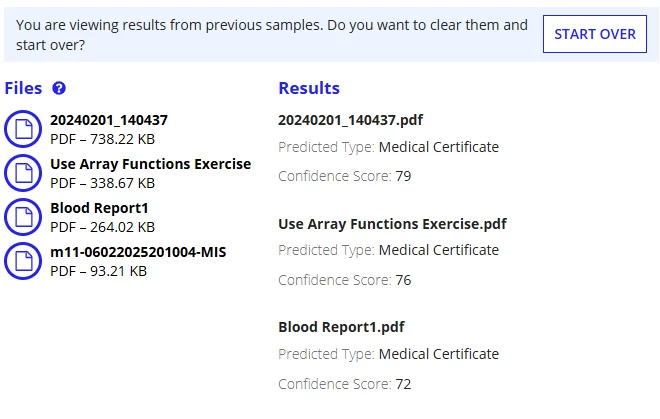Select the m11-06022025201004-MIS file document icon
This screenshot has width=660, height=419.
[23, 261]
